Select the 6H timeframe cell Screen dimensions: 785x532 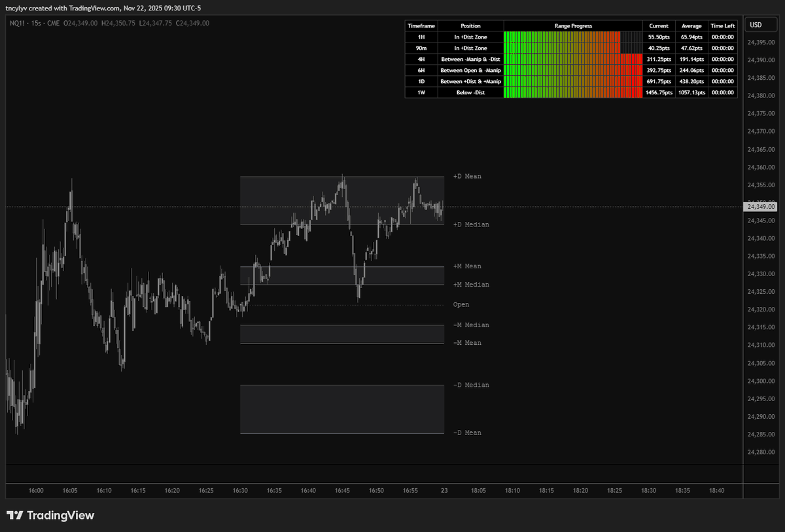(421, 71)
